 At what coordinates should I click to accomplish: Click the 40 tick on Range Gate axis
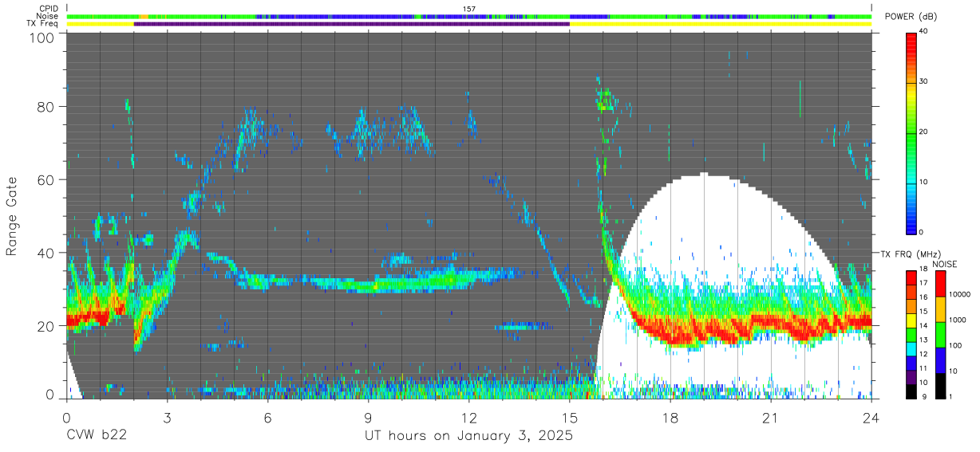tap(45, 253)
